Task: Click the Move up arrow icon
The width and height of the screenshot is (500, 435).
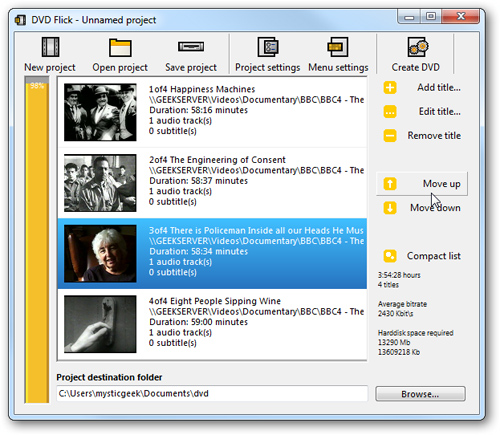Action: [390, 184]
